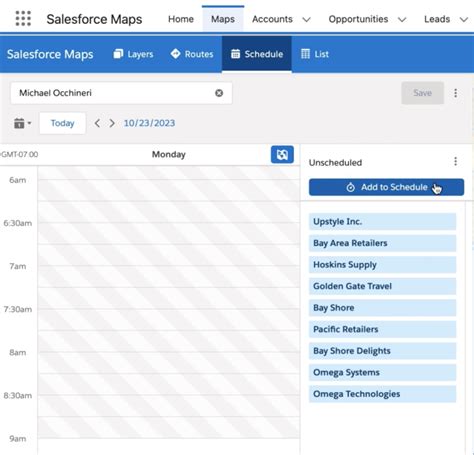Expand the Leads dropdown chevron
The height and width of the screenshot is (455, 474).
click(464, 20)
